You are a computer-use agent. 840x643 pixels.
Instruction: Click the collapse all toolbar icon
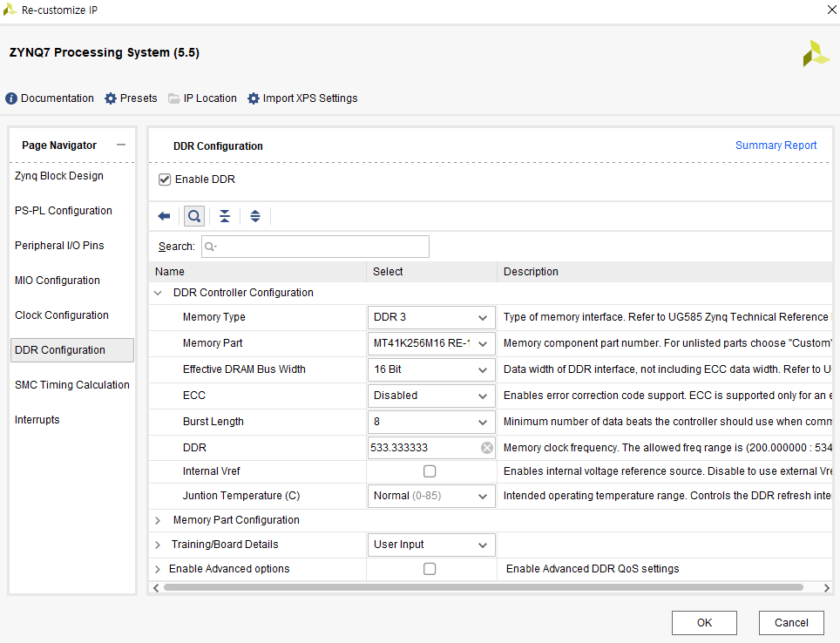click(225, 216)
